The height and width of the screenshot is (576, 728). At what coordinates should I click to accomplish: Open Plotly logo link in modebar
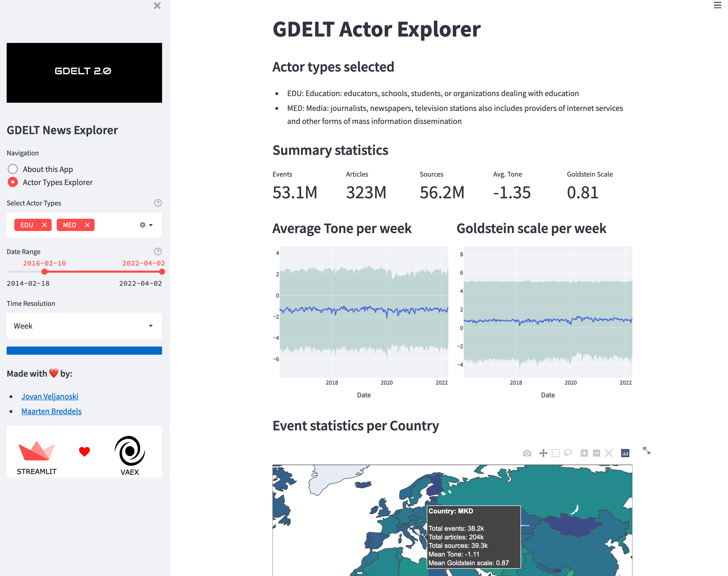pyautogui.click(x=625, y=453)
